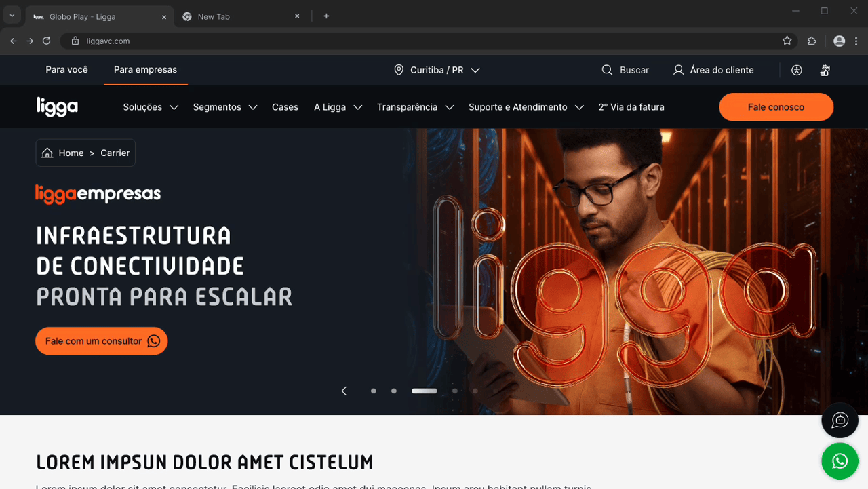Image resolution: width=868 pixels, height=489 pixels.
Task: Bookmark this page with star icon
Action: (x=787, y=41)
